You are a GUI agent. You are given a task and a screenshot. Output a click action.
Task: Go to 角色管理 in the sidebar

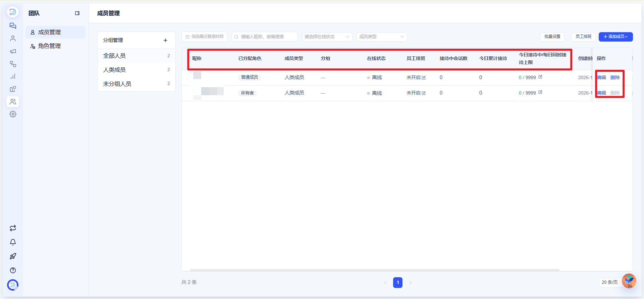click(x=55, y=46)
